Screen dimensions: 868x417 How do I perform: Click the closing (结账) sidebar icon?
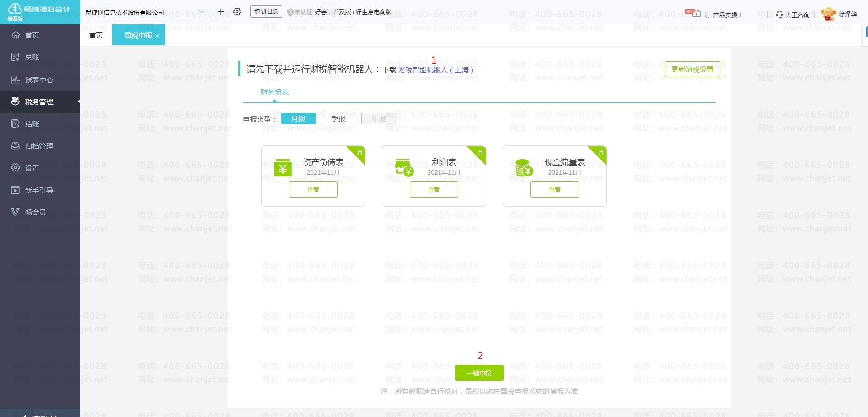[x=16, y=124]
